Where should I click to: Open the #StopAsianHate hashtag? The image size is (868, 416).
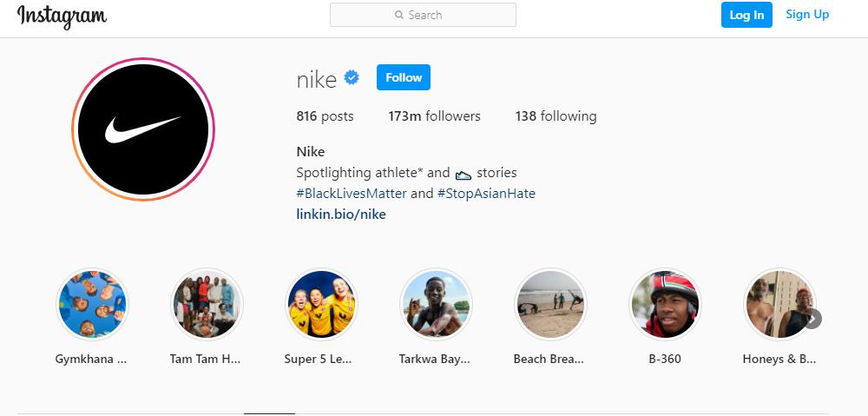click(486, 194)
